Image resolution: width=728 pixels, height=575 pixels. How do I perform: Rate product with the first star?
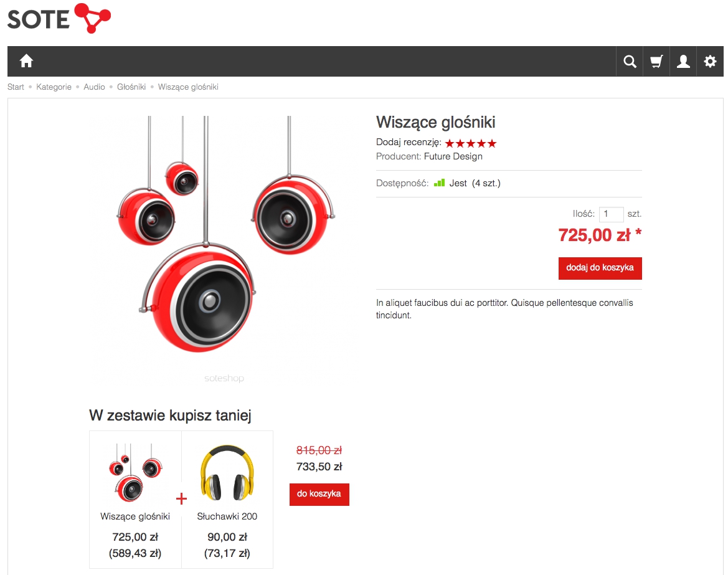(x=450, y=143)
